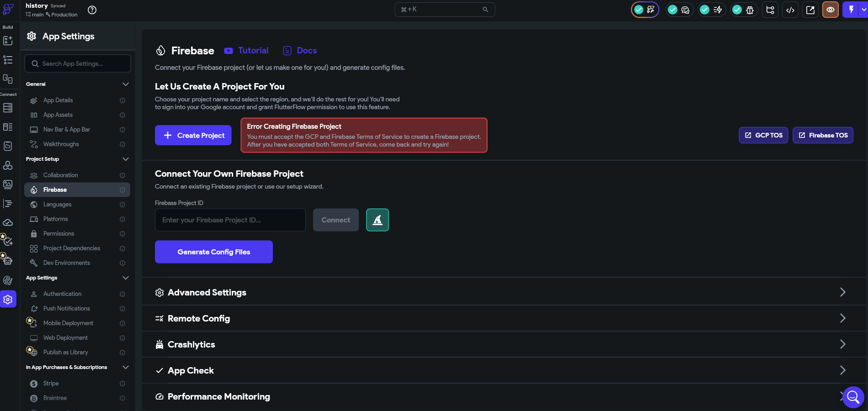
Task: Open the chat search bubble icon
Action: click(x=853, y=397)
